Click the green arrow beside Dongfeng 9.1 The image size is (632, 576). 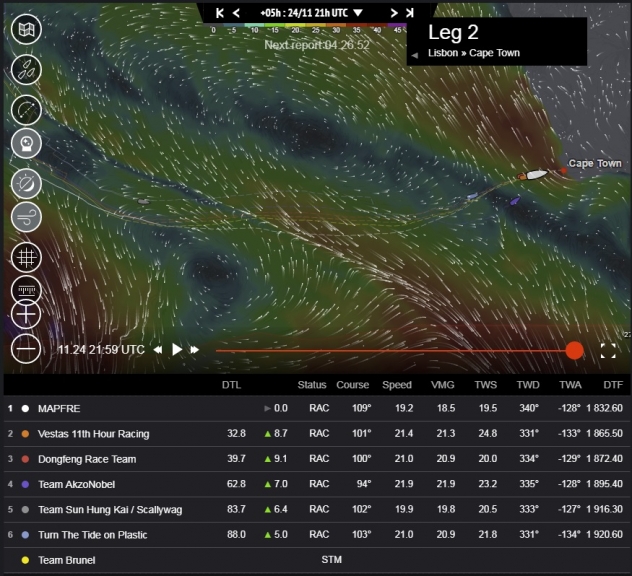(x=267, y=459)
